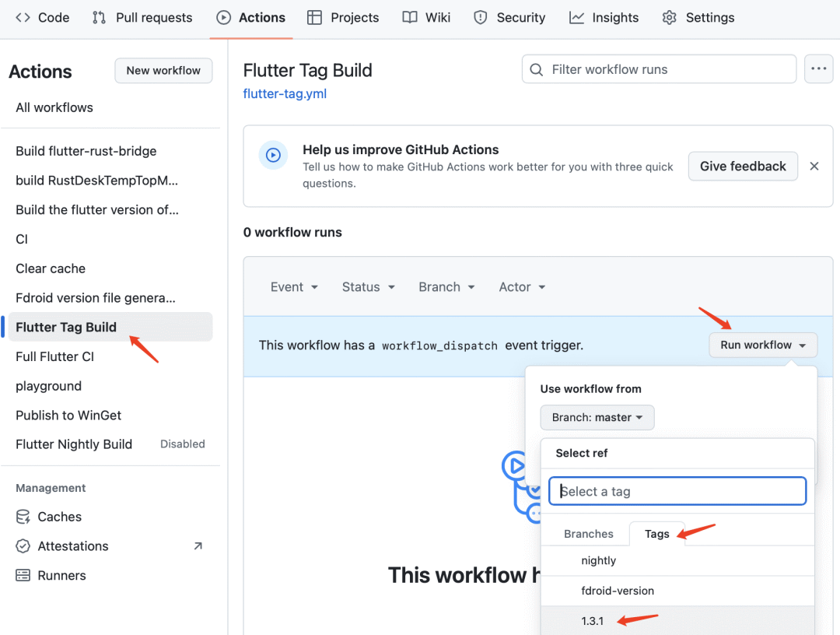Switch to the Projects tab

tap(343, 18)
